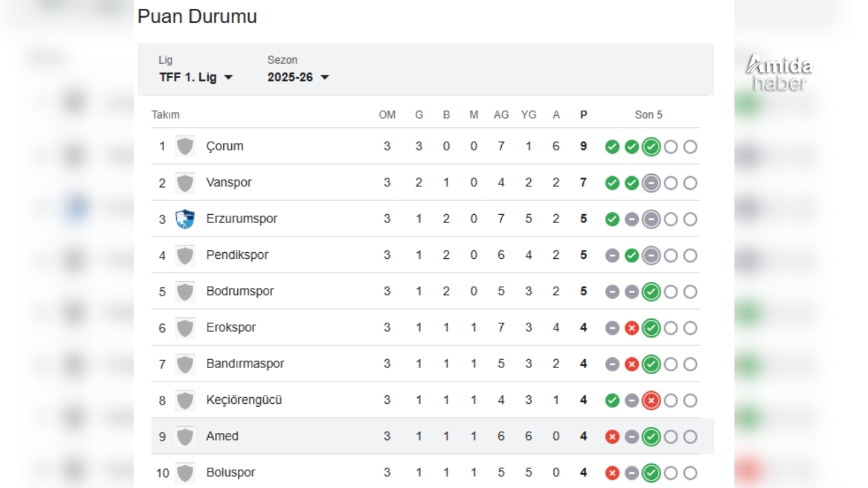868x488 pixels.
Task: Click Çorum's gray shield badge
Action: click(x=184, y=146)
